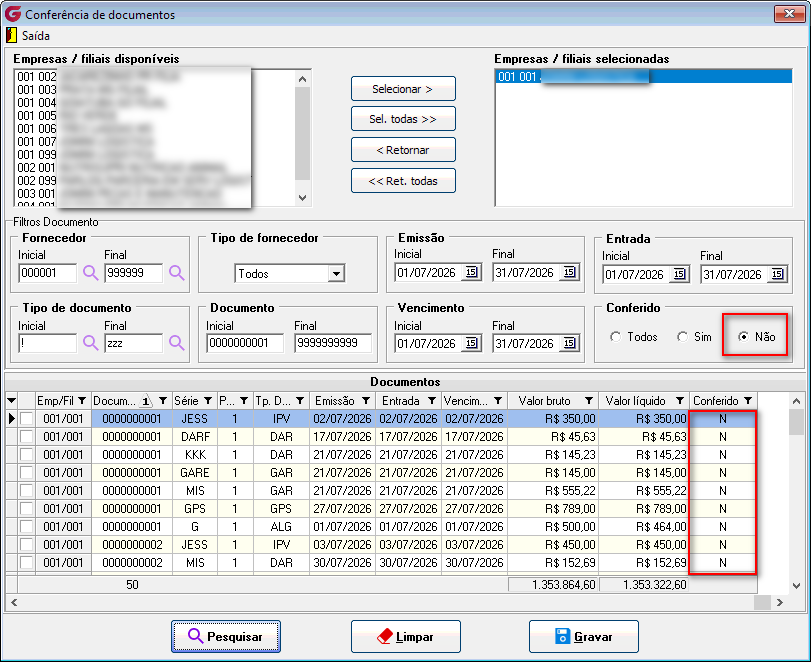Click the application logo in title bar

(12, 14)
